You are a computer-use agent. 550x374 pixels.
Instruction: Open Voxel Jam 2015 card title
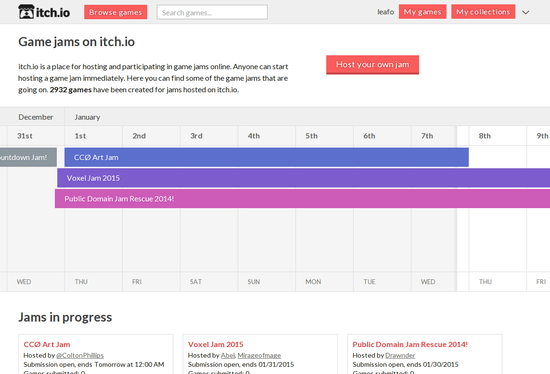tap(215, 345)
